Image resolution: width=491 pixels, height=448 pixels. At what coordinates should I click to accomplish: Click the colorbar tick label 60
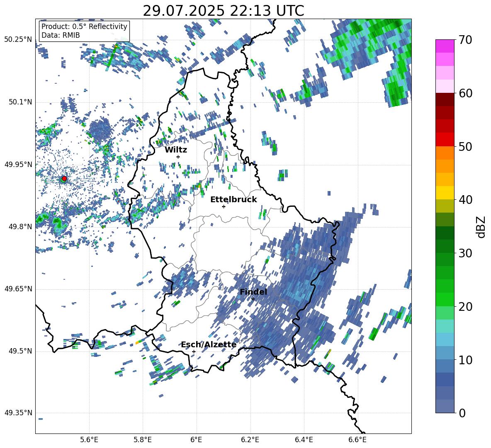[465, 93]
